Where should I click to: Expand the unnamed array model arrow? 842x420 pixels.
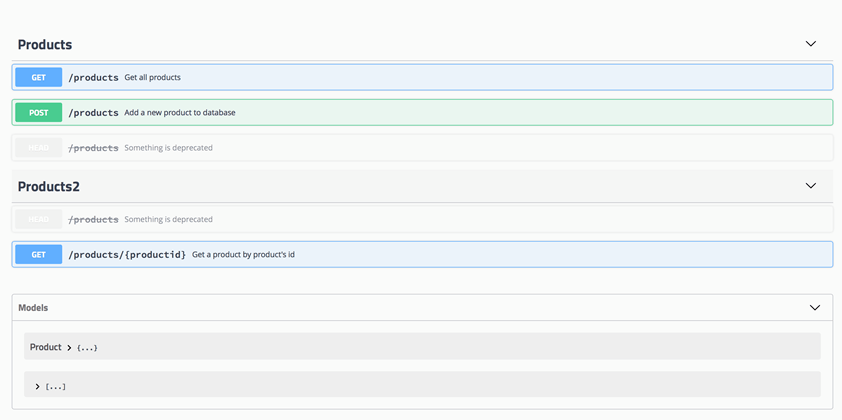tap(37, 386)
